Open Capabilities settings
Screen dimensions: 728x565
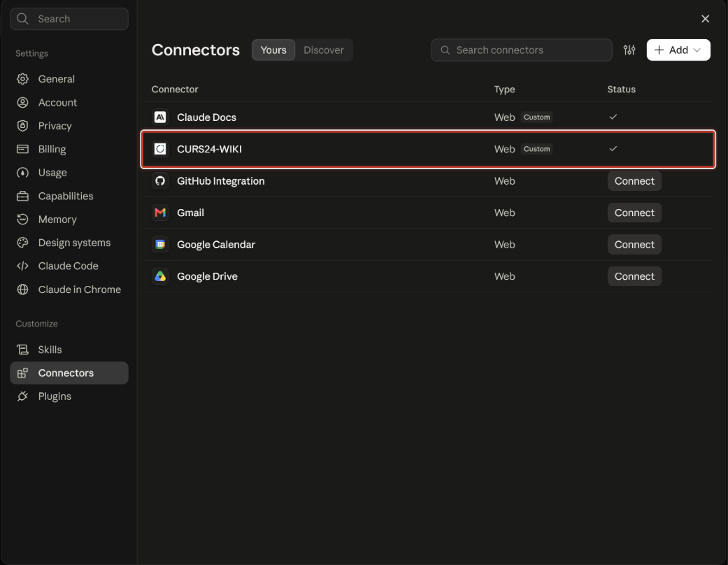pyautogui.click(x=69, y=196)
